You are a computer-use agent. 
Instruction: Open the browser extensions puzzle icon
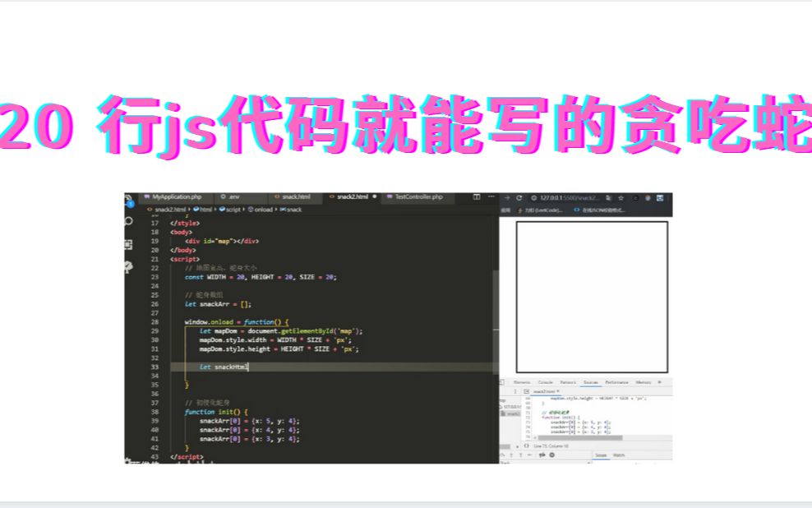tap(636, 197)
